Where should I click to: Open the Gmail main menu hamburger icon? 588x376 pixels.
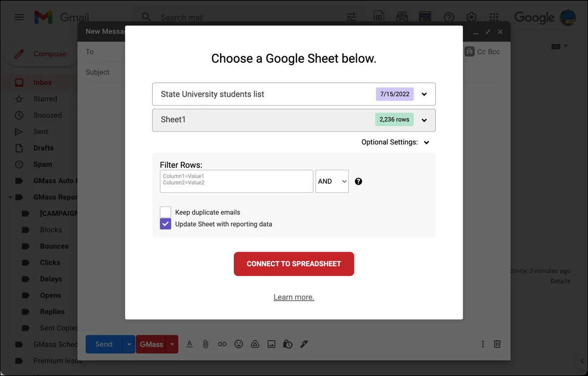click(x=19, y=17)
